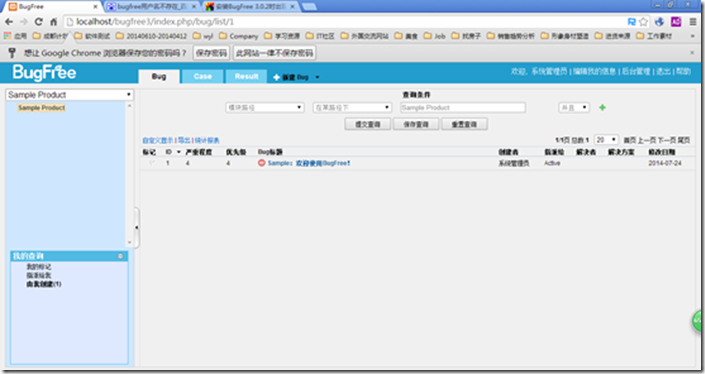
Task: Switch to the 安装BugFree 3.0.2 browser tab
Action: coord(250,7)
